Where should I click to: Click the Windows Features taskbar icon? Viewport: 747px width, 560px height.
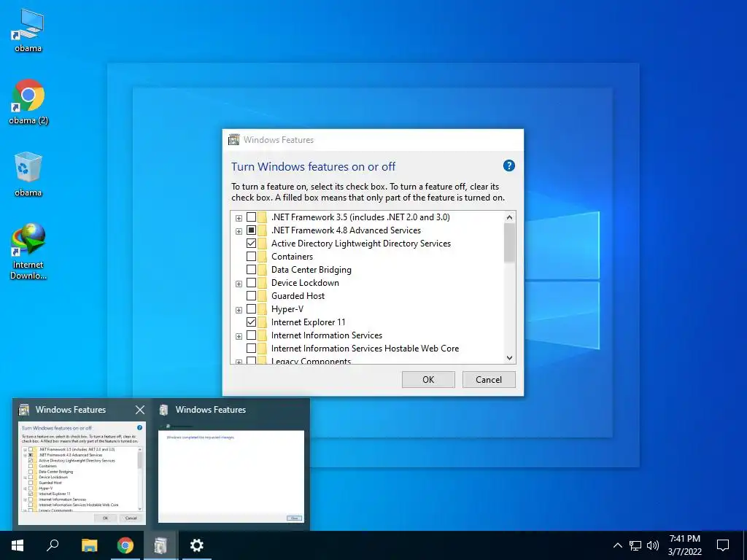click(x=160, y=545)
